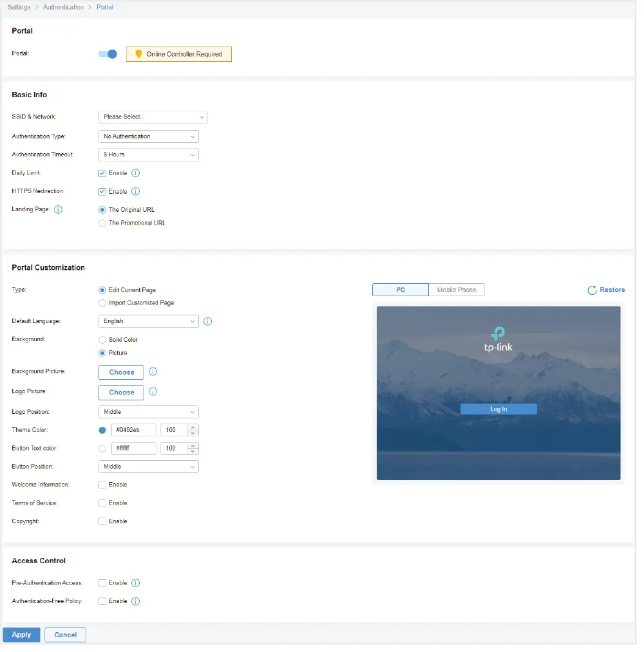This screenshot has width=644, height=652.
Task: Expand the Authentication Timeout dropdown
Action: (148, 154)
